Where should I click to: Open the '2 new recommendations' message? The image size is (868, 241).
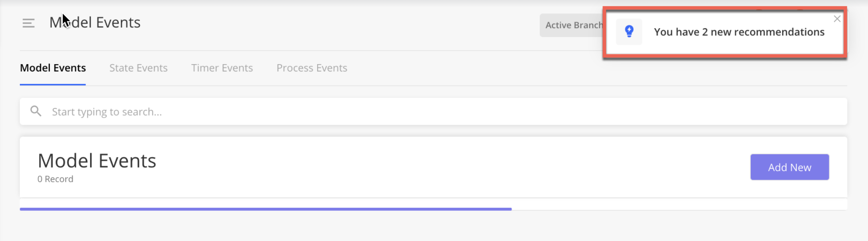point(739,32)
